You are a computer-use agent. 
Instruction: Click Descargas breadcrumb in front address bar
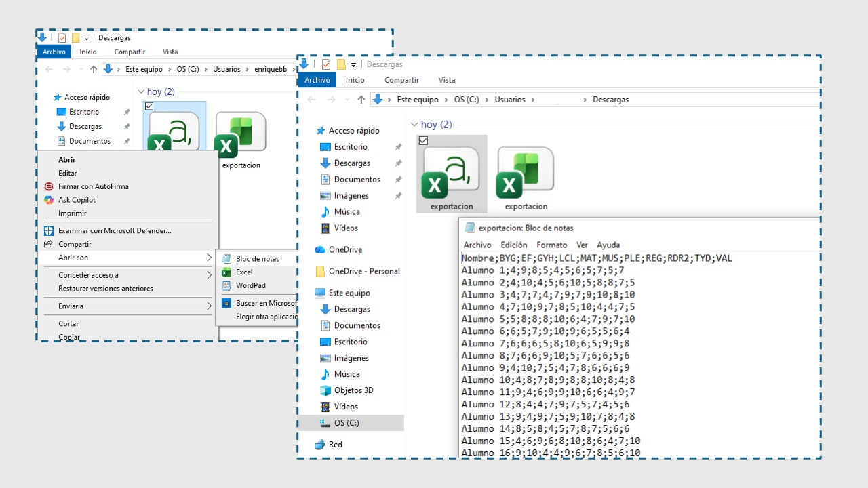coord(611,100)
